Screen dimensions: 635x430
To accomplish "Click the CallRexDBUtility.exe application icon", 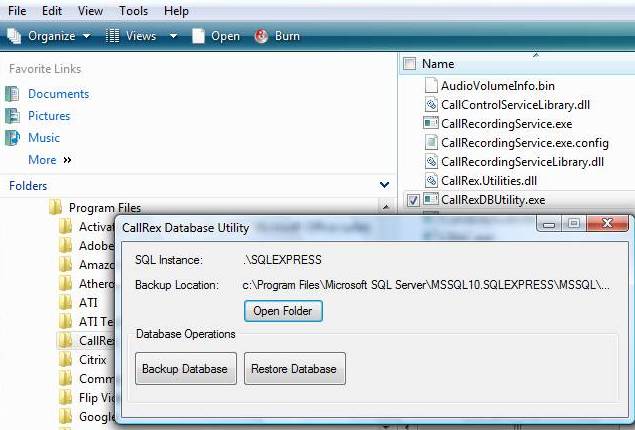I will pyautogui.click(x=431, y=199).
